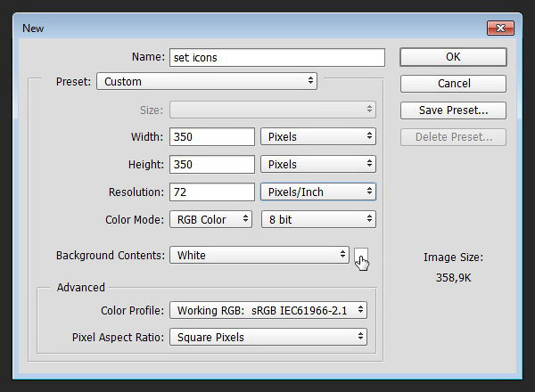Close the New dialog with the X

[x=500, y=28]
